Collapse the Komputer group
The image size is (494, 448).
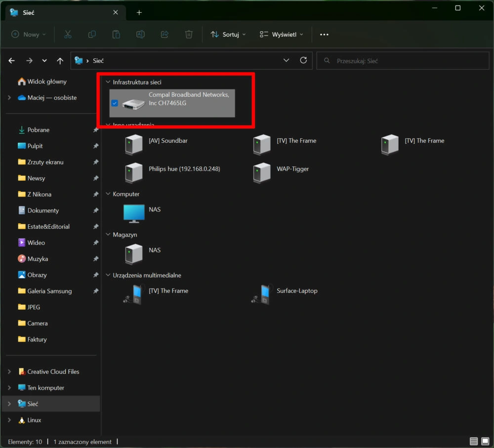[x=108, y=194]
